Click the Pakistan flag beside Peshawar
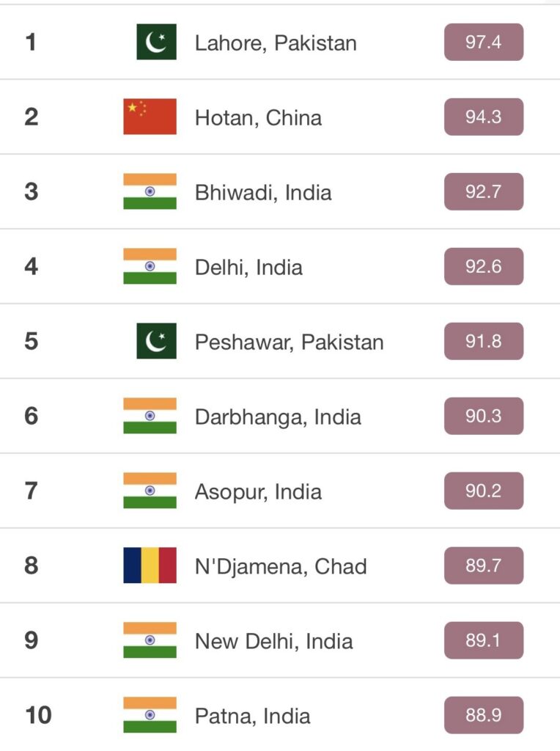 click(x=156, y=340)
